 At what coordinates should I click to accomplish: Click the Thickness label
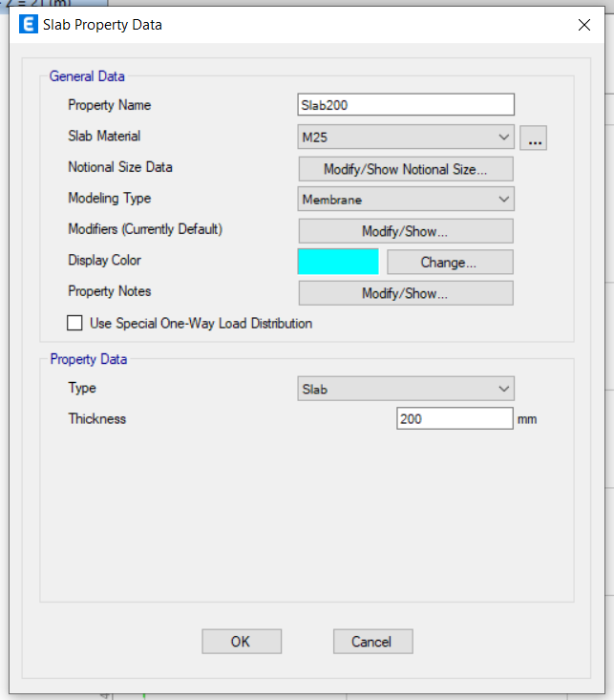pos(96,418)
